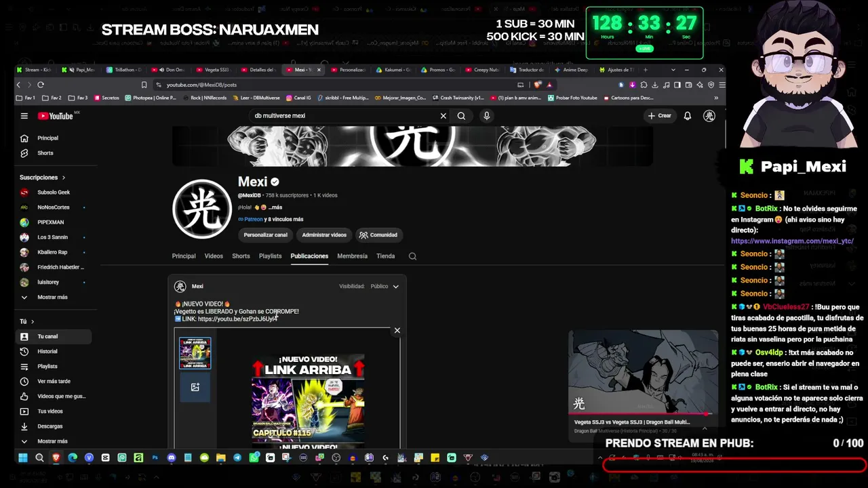Switch to the channel Shorts tab
The image size is (868, 488).
241,256
